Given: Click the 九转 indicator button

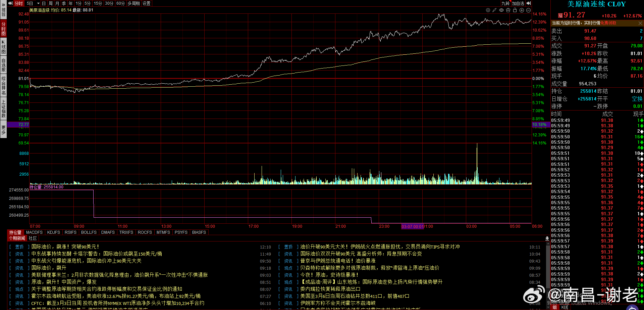Looking at the screenshot, I should click(x=505, y=3).
